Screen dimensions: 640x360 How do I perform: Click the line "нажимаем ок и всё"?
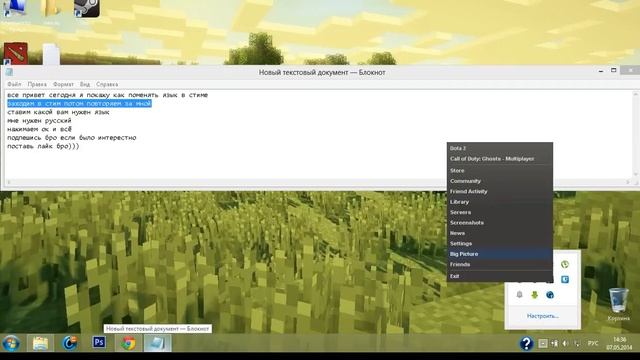point(39,129)
